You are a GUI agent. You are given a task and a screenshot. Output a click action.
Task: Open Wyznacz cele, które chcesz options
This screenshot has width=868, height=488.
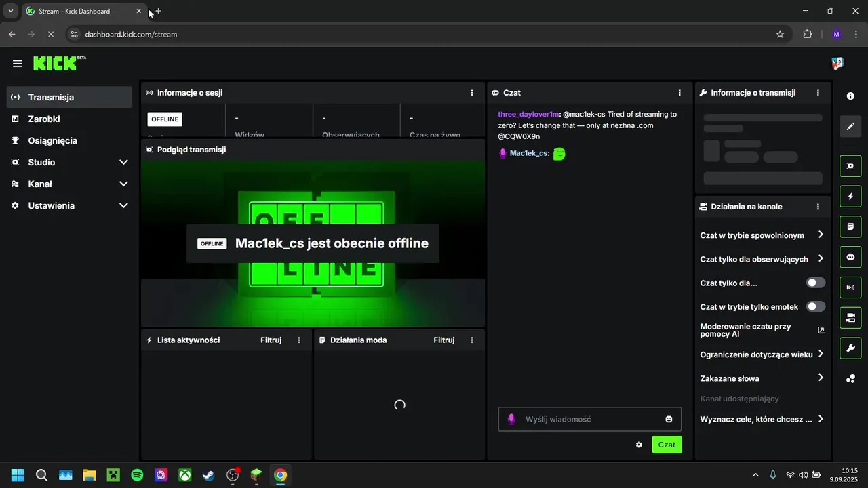click(x=762, y=419)
